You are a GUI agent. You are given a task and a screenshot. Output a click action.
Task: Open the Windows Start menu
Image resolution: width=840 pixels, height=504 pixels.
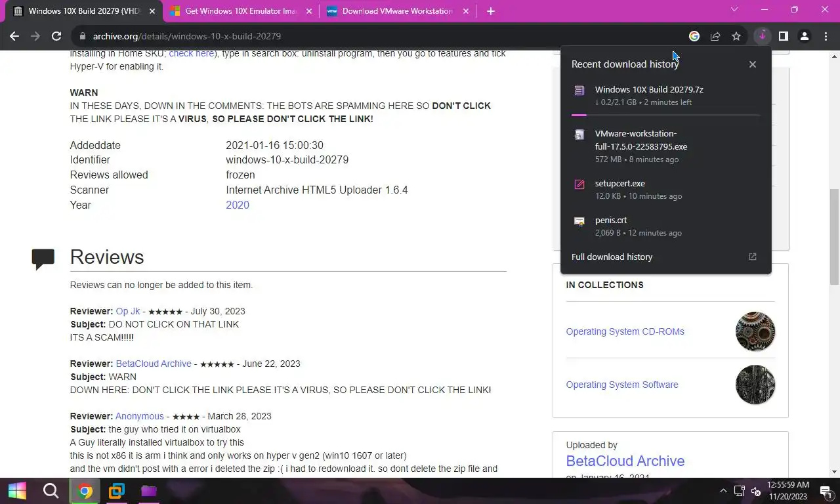click(x=17, y=491)
